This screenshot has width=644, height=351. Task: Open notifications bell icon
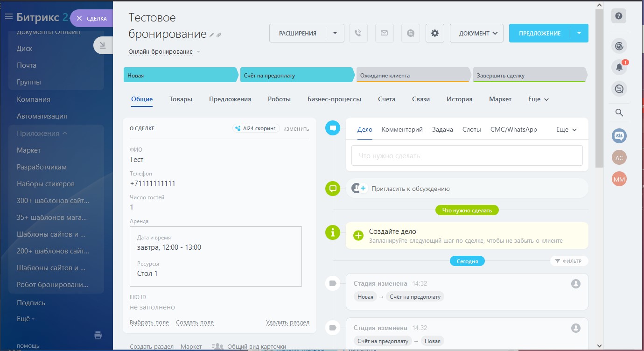pyautogui.click(x=619, y=67)
